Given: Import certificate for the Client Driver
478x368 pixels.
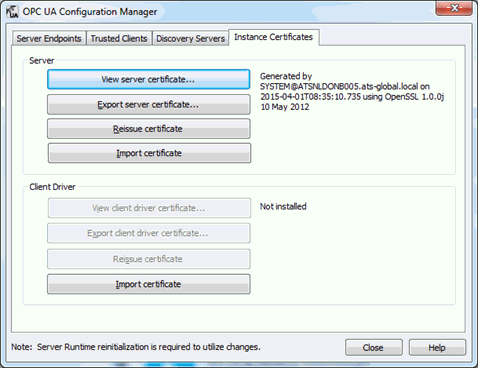Looking at the screenshot, I should click(x=148, y=284).
